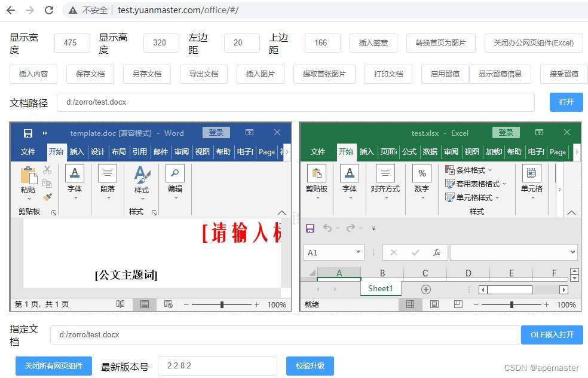The width and height of the screenshot is (588, 378).
Task: Click the Excel insert function fx icon
Action: (x=437, y=252)
